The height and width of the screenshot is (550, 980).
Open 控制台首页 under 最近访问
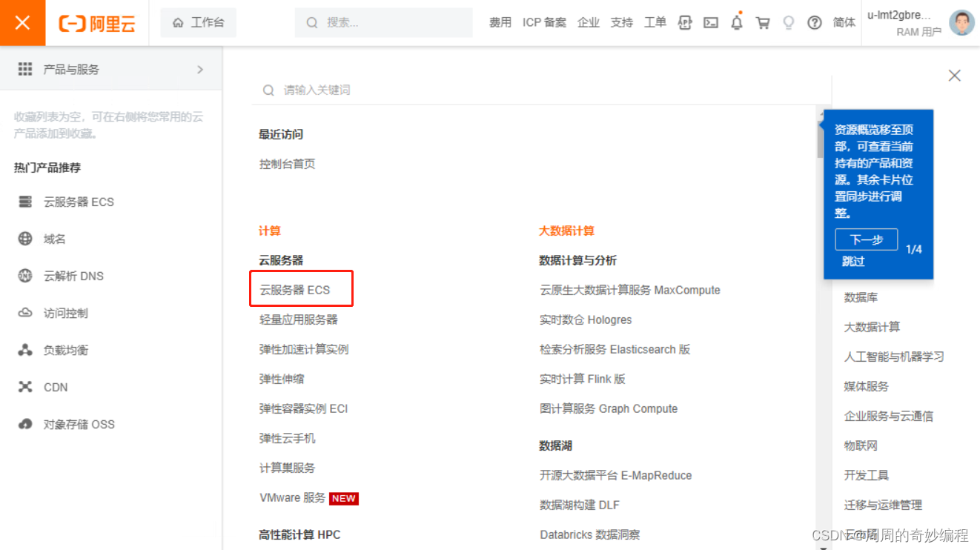(x=287, y=164)
